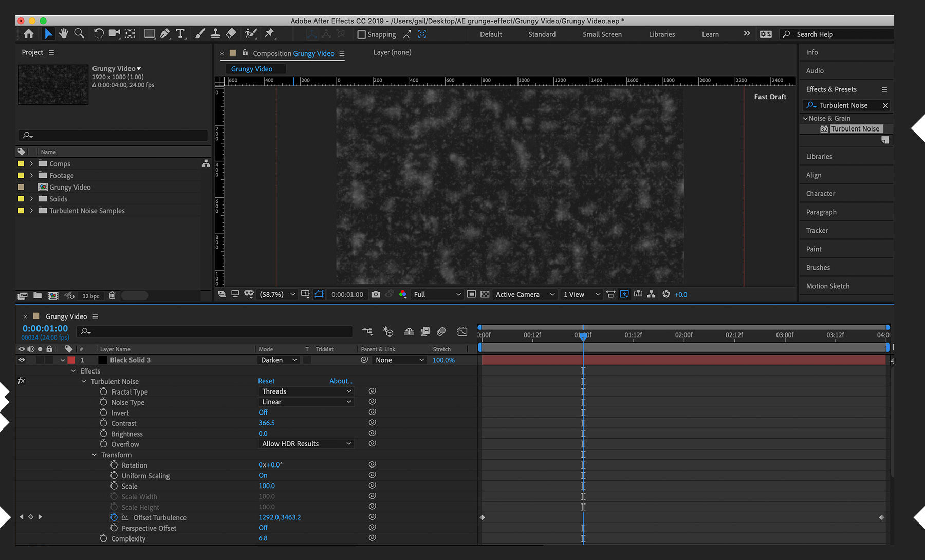Click the Darken blend mode selector
Screen dimensions: 925x560
(278, 360)
